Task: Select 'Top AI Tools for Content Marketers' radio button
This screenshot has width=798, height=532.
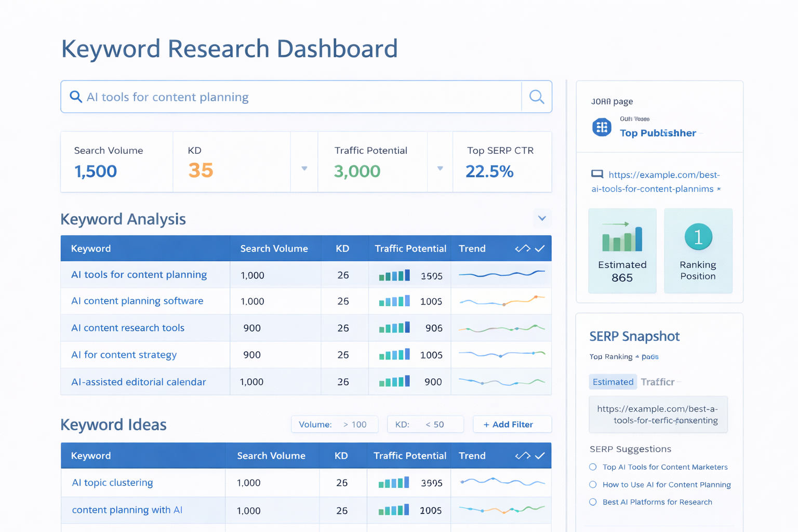Action: [x=593, y=467]
